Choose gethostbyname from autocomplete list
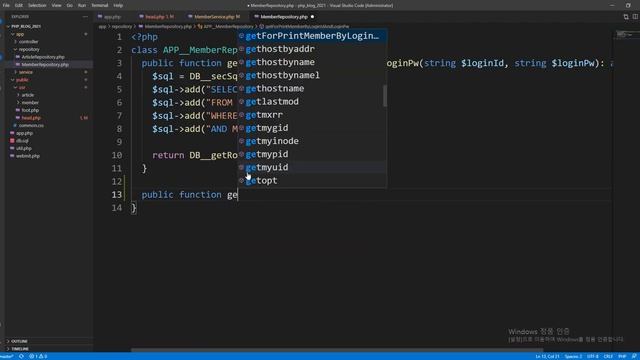The image size is (640, 360). point(312,62)
